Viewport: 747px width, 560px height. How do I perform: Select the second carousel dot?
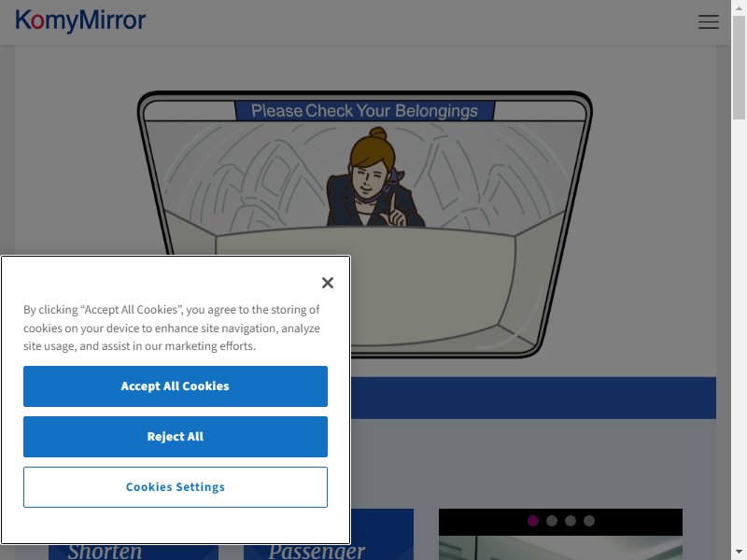[552, 521]
